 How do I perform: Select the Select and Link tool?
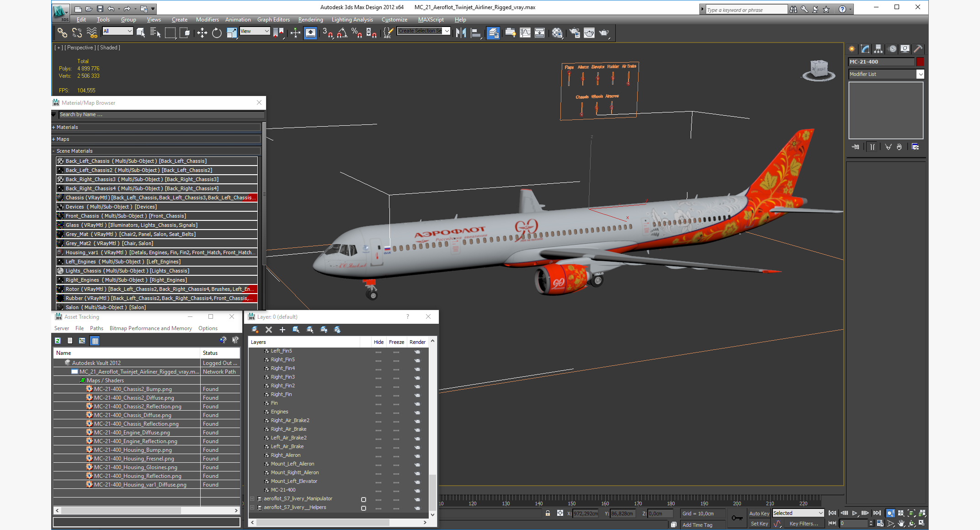62,32
